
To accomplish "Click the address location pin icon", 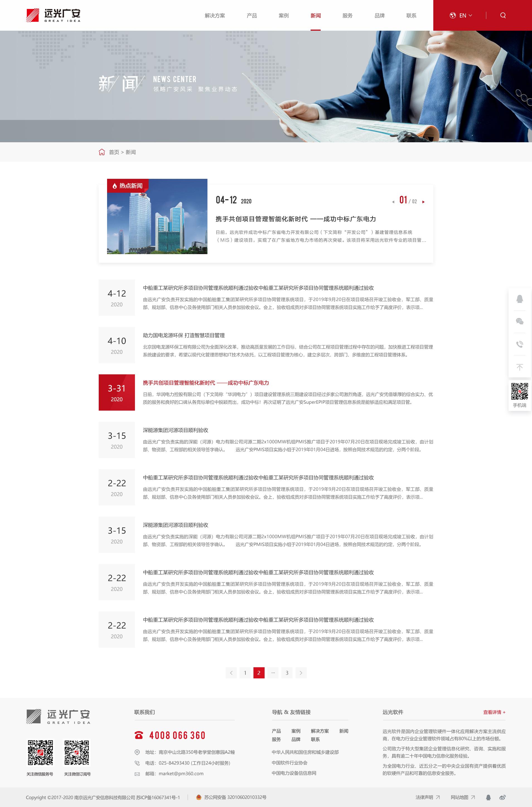I will pos(137,752).
